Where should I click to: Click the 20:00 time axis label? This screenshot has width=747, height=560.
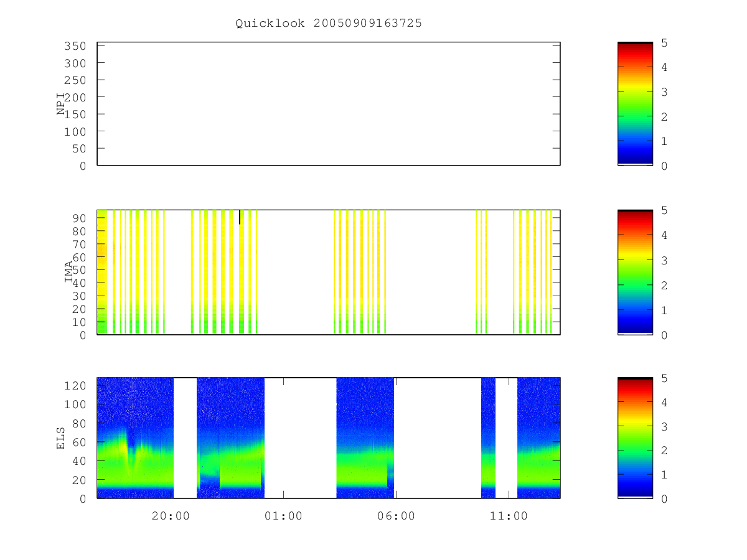pyautogui.click(x=171, y=516)
